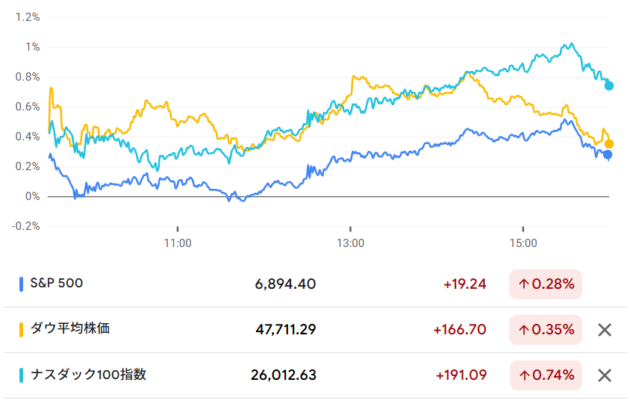The image size is (630, 400).
Task: Click the 15:00 time axis label
Action: (523, 242)
